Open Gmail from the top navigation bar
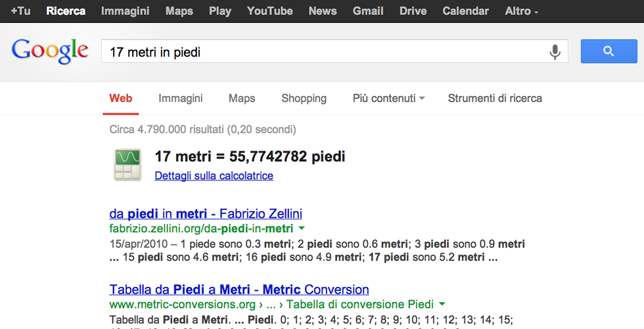The image size is (644, 329). [368, 11]
